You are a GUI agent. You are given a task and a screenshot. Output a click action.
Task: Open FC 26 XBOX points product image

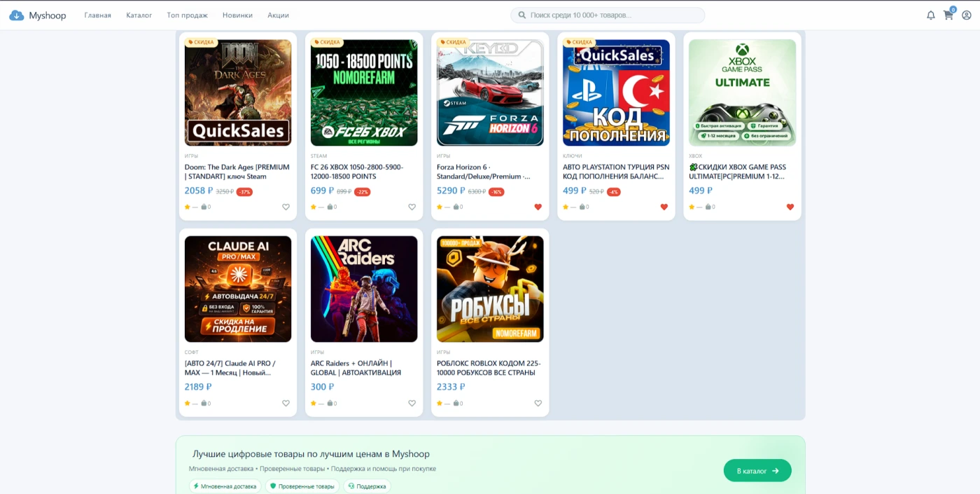click(364, 92)
